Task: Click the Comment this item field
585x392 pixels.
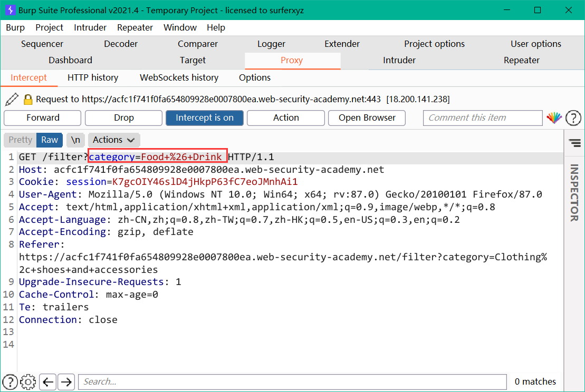Action: (x=483, y=117)
